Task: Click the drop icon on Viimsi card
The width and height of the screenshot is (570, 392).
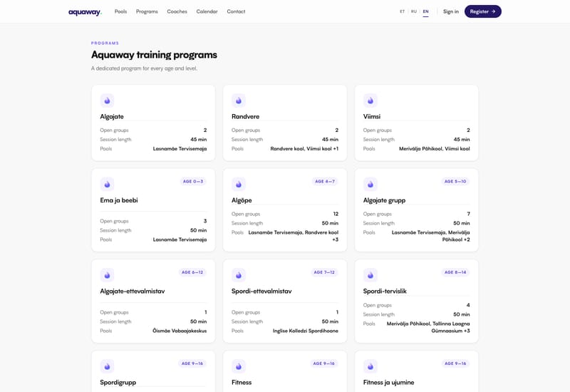Action: tap(370, 100)
